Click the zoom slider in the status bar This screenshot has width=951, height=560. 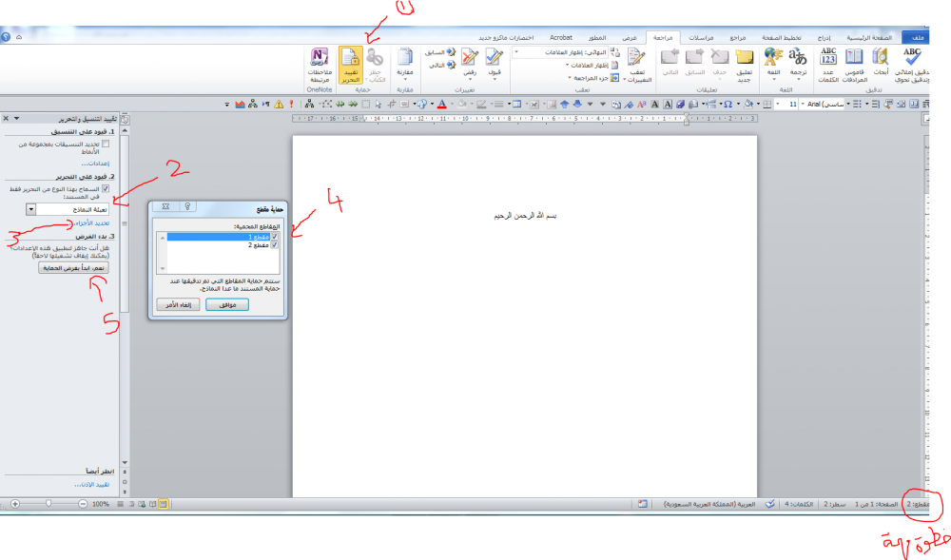point(49,503)
